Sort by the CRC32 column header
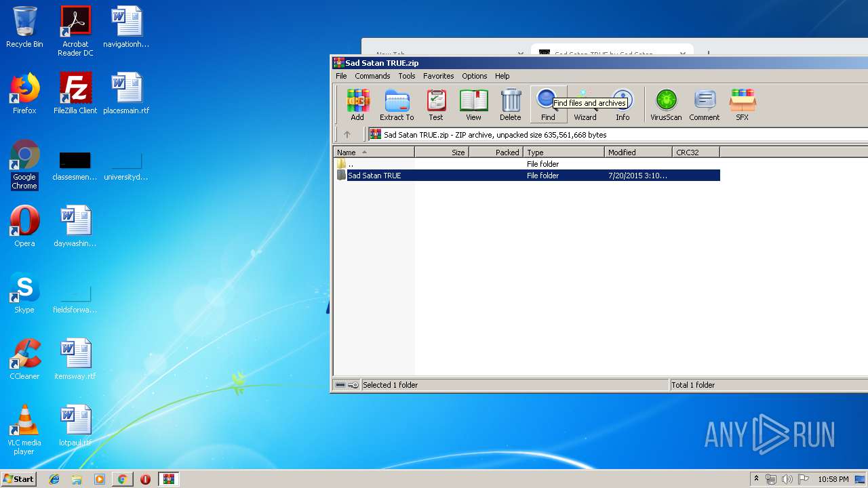 pos(696,152)
